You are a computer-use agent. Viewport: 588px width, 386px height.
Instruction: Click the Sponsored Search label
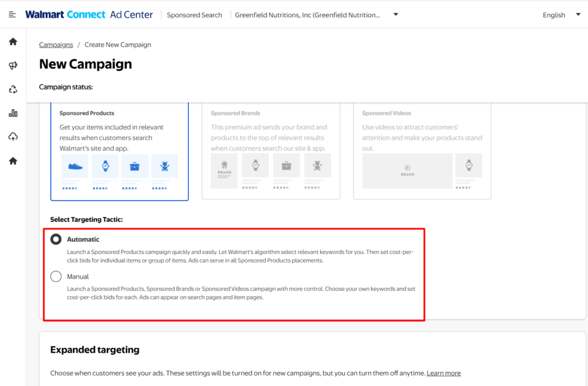[x=194, y=15]
